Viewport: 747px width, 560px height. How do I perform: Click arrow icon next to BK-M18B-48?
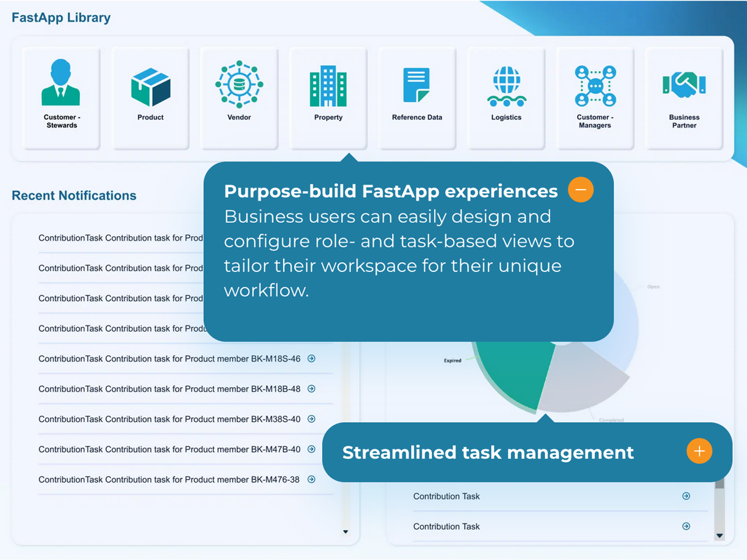pyautogui.click(x=312, y=389)
